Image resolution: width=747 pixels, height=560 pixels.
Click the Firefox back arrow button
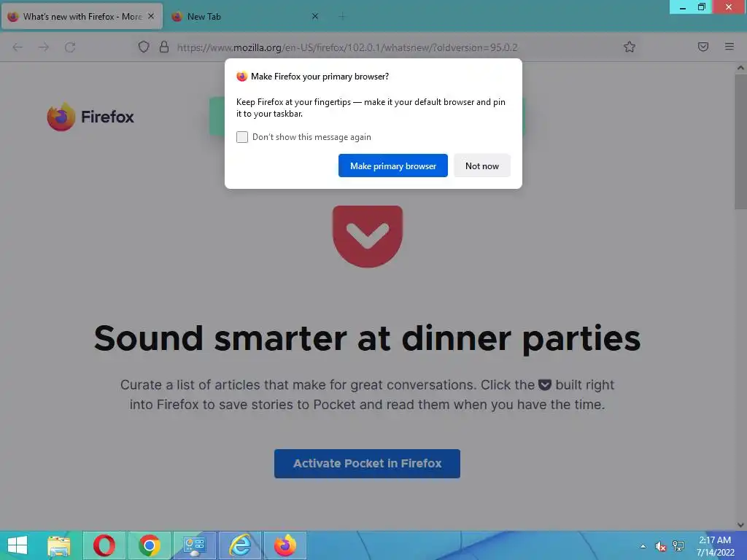click(x=18, y=47)
